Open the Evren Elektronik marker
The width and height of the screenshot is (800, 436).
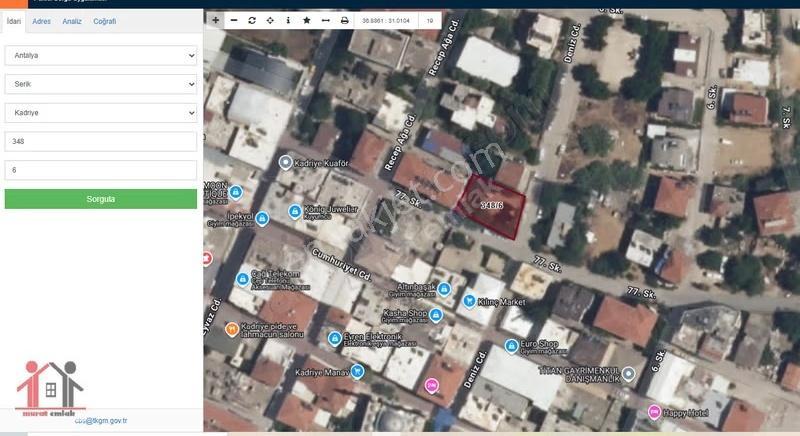334,339
